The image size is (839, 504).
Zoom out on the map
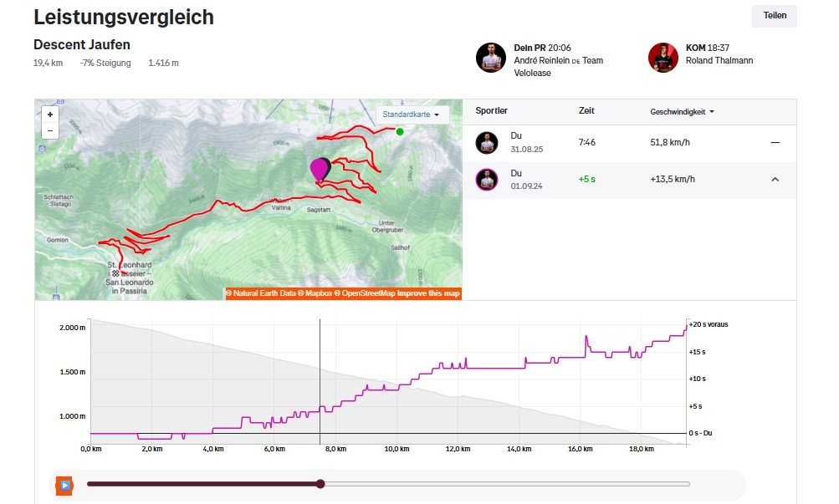pyautogui.click(x=50, y=130)
